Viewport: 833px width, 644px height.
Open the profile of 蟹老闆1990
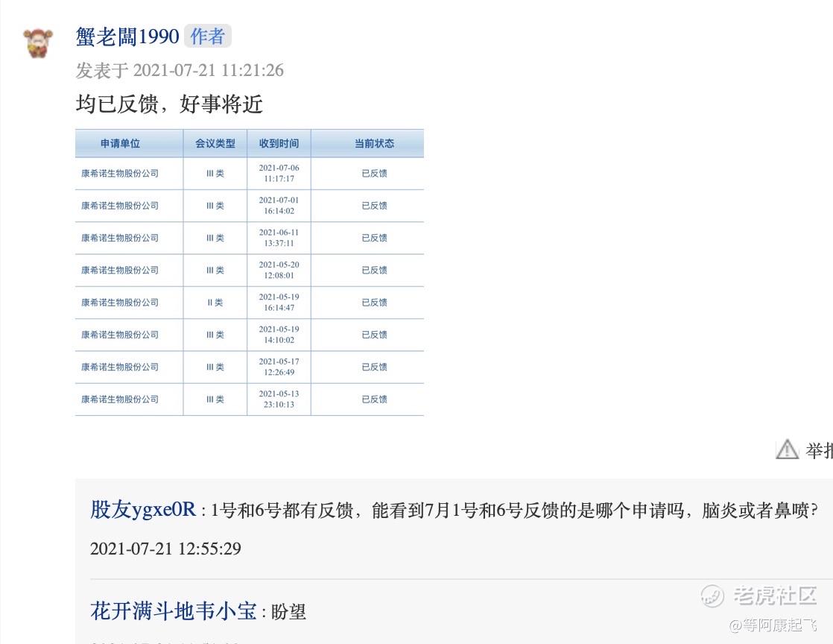127,37
